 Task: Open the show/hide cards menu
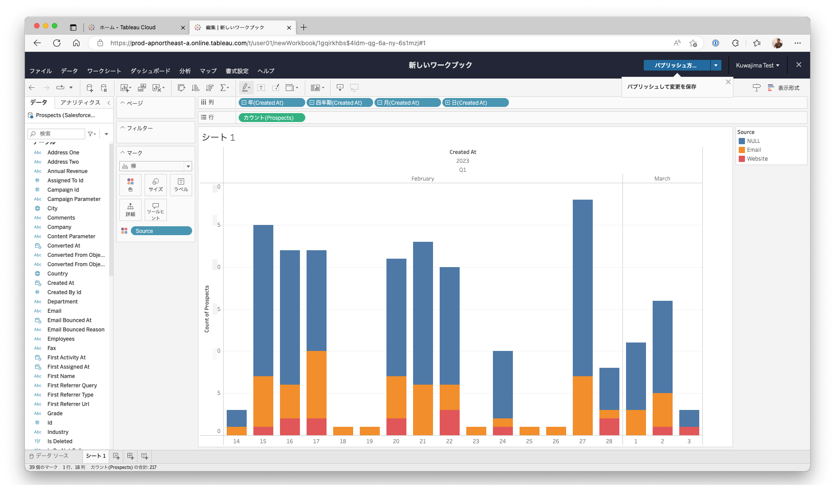tap(318, 88)
